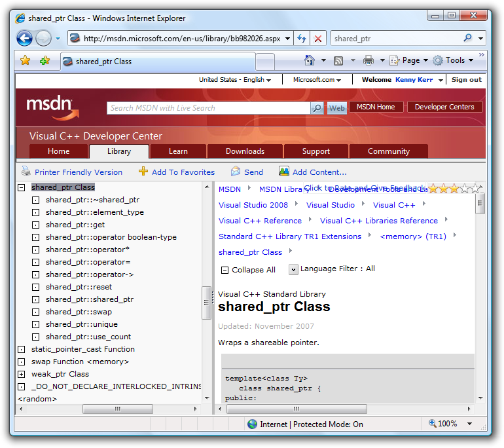Click the Tools gear icon
Image resolution: width=504 pixels, height=448 pixels.
pyautogui.click(x=438, y=60)
